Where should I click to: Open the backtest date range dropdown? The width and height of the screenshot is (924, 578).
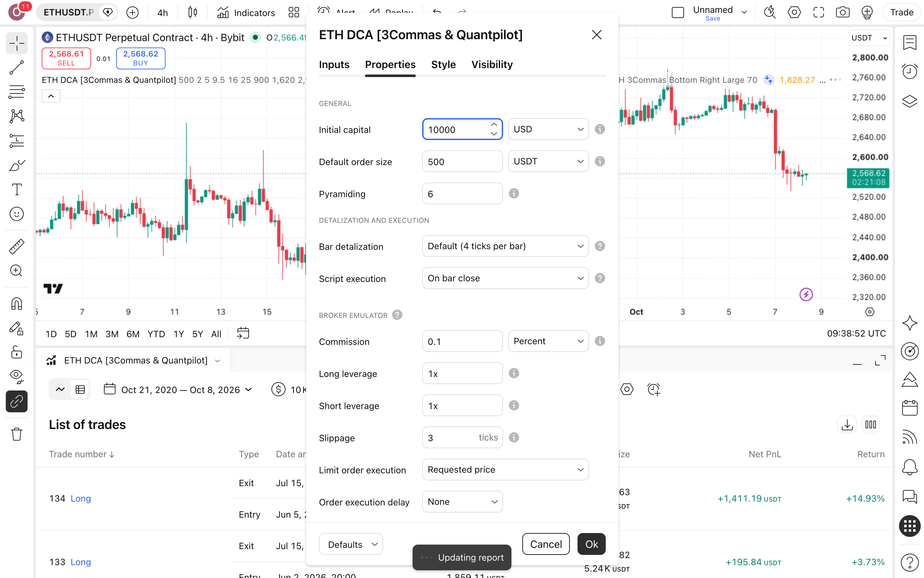(x=178, y=390)
